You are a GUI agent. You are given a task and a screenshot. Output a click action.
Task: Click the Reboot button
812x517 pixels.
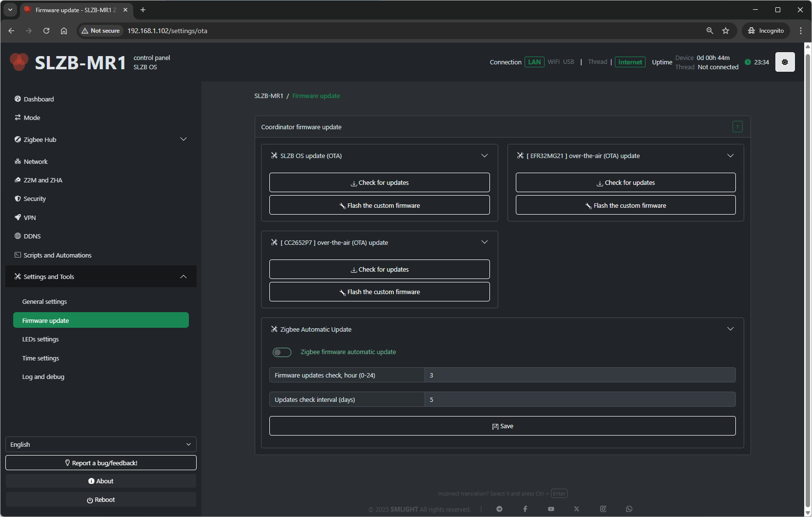[101, 499]
